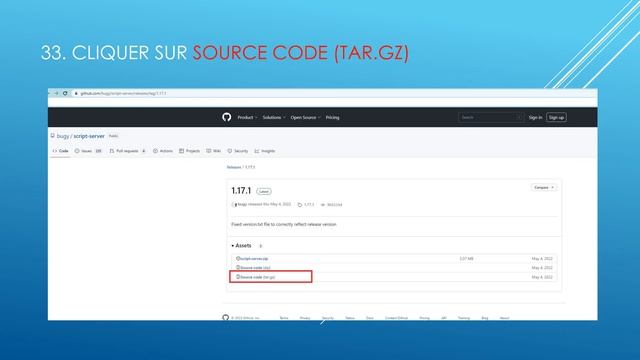Viewport: 640px width, 360px height.
Task: Click the script-server.zip package icon
Action: click(x=238, y=258)
